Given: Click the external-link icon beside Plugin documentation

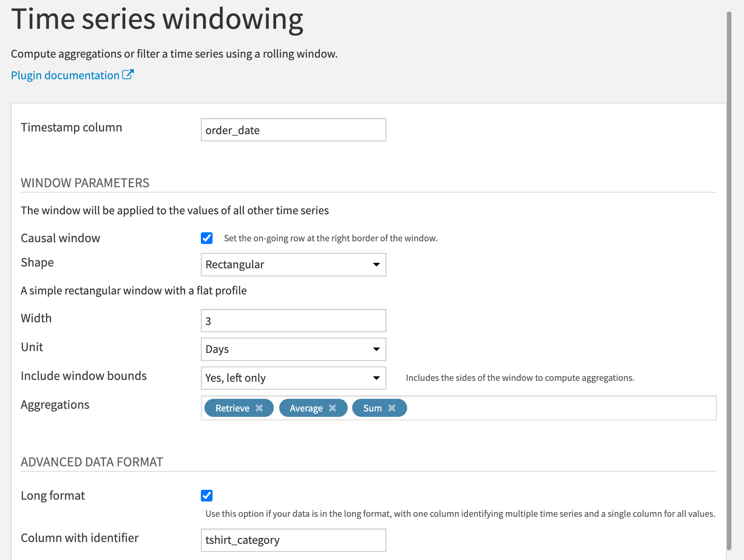Looking at the screenshot, I should [128, 74].
